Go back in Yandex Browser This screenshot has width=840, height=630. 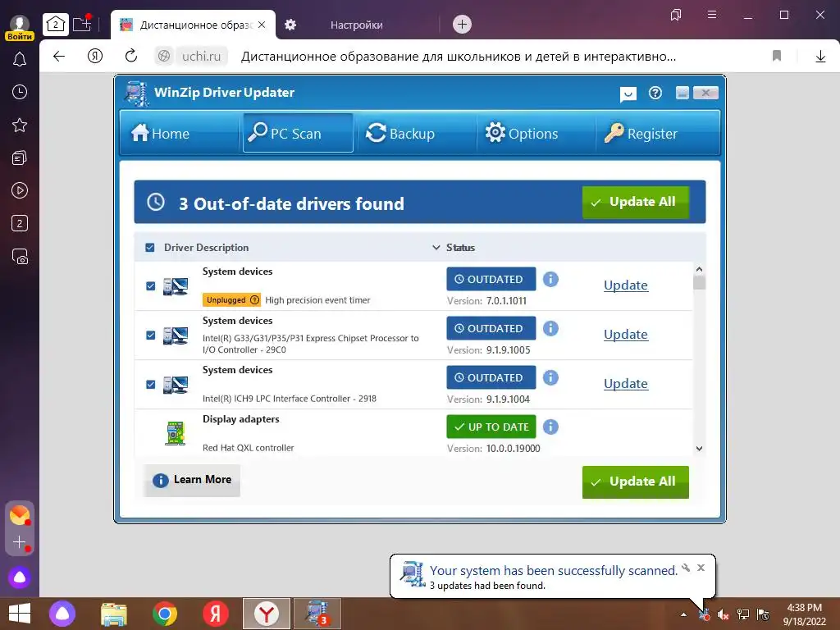pos(59,57)
